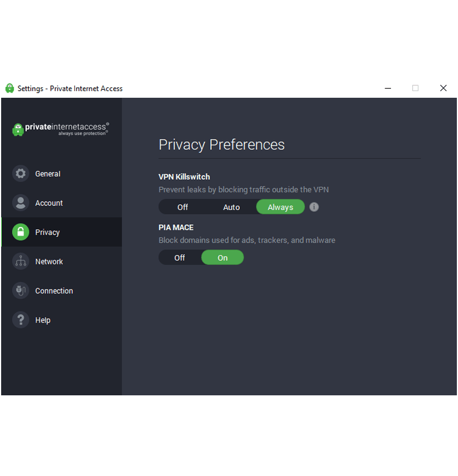Viewport: 458px width, 476px height.
Task: Turn PIA MACE On
Action: tap(223, 257)
